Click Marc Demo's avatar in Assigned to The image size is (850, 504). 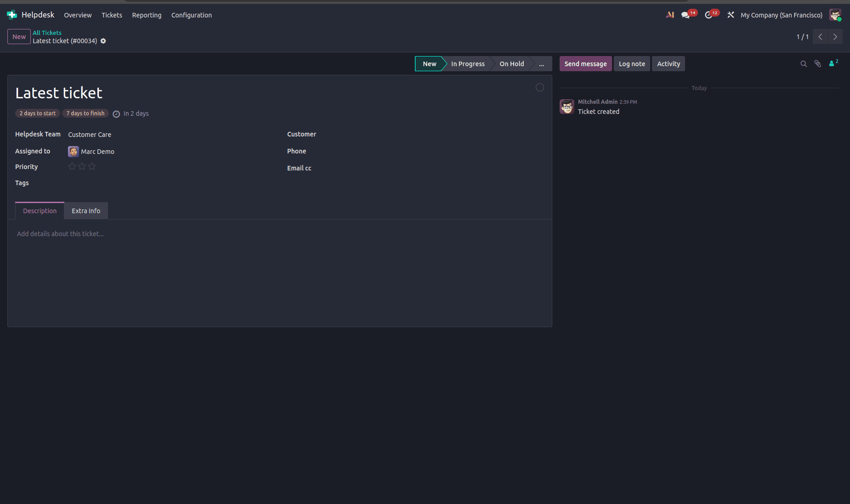tap(74, 152)
